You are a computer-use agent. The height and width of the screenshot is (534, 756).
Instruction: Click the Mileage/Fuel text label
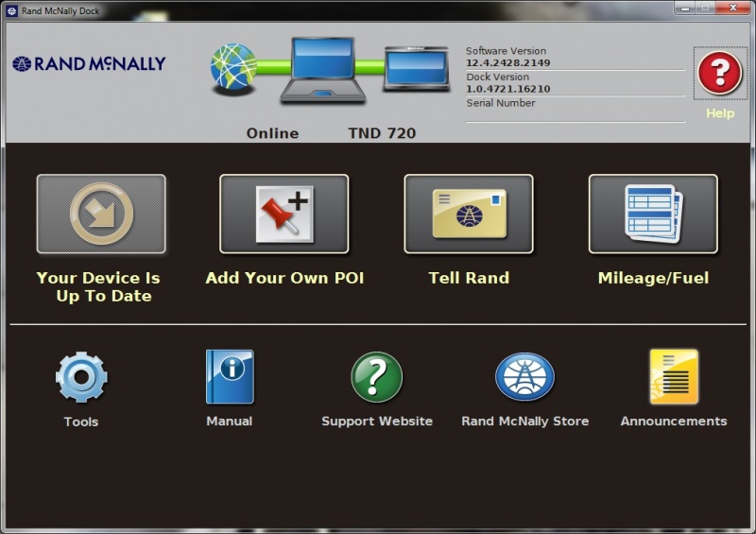pyautogui.click(x=653, y=278)
